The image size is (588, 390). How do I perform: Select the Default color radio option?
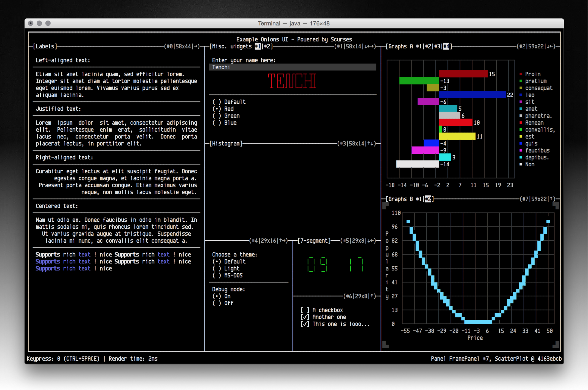(229, 102)
